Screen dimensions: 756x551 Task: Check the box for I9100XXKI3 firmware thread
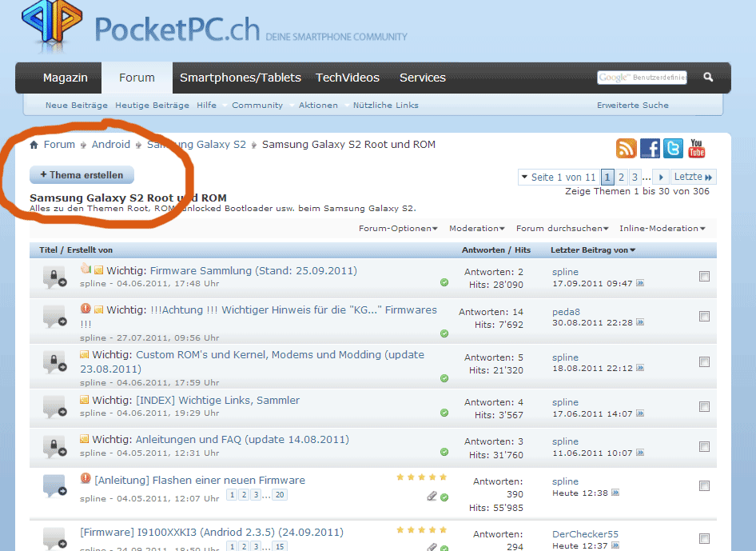tap(704, 538)
